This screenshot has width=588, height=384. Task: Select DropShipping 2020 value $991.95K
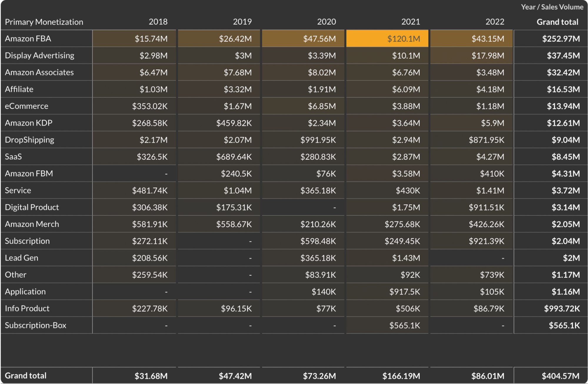(318, 140)
